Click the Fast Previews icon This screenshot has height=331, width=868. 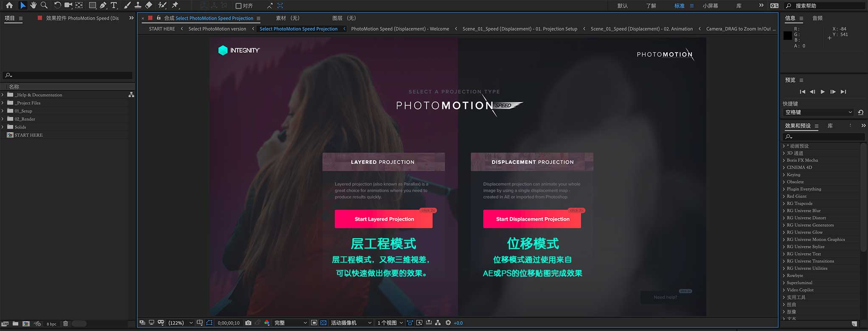[419, 323]
